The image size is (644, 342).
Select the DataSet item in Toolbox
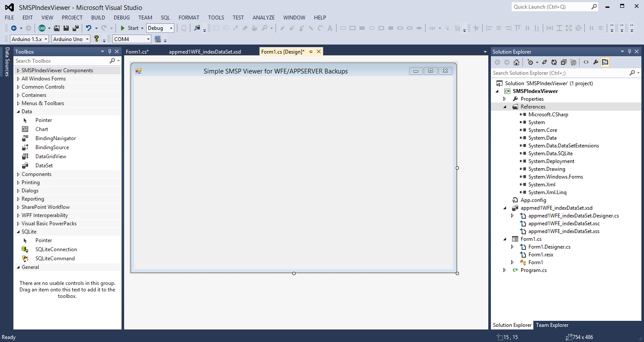[44, 166]
